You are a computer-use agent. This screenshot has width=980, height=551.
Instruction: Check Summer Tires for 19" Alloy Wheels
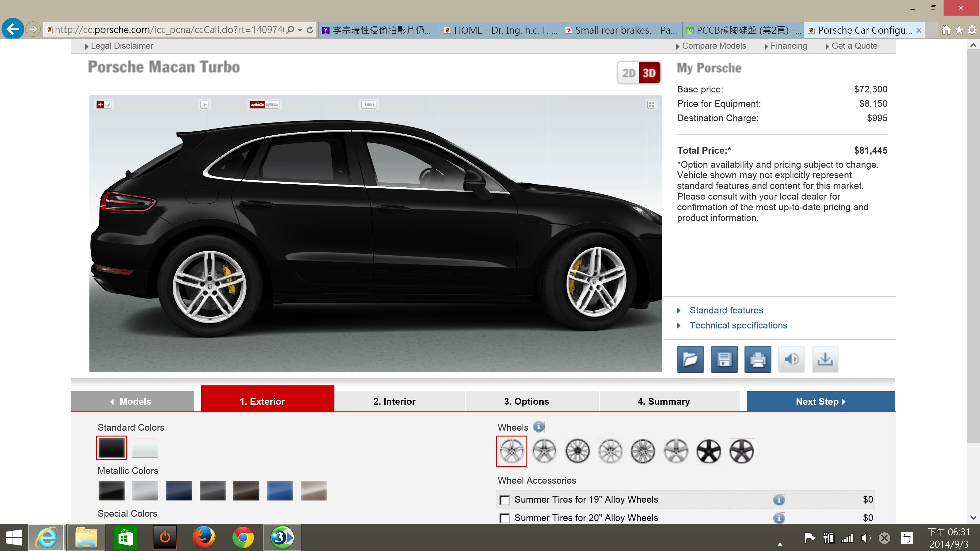coord(505,500)
